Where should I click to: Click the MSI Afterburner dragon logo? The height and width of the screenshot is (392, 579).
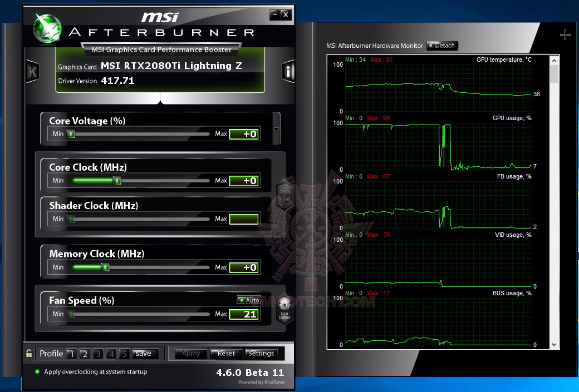click(x=47, y=28)
